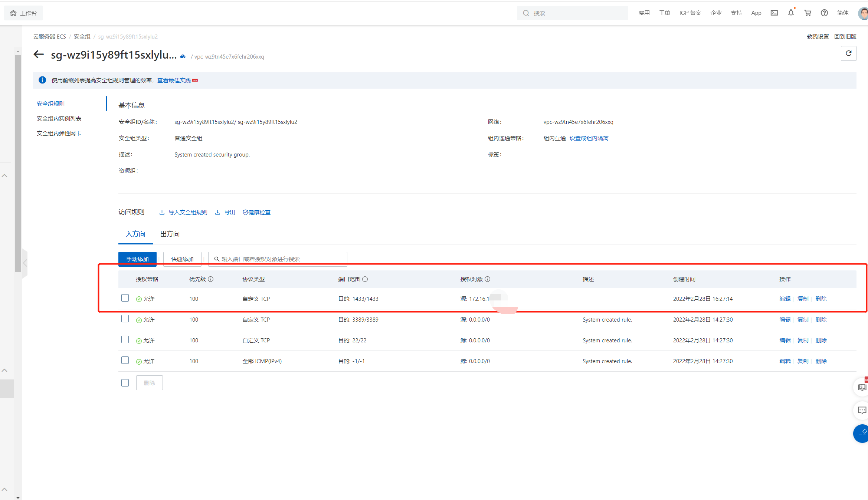
Task: Open the documentation book icon on right edge
Action: 862,387
